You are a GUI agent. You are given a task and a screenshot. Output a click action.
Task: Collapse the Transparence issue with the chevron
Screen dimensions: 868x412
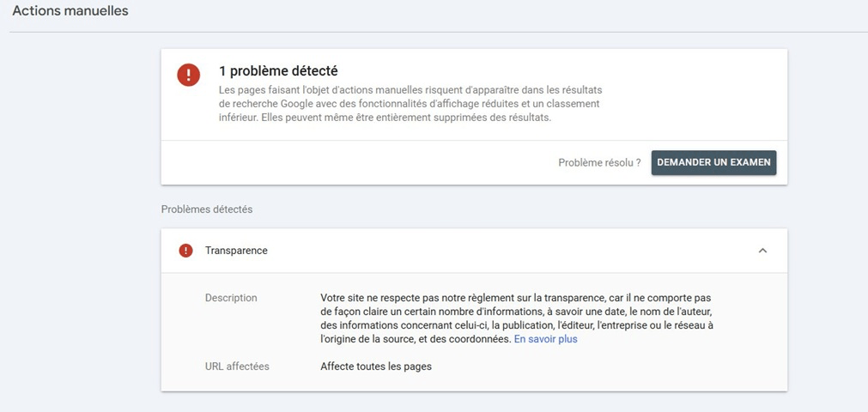click(x=762, y=251)
